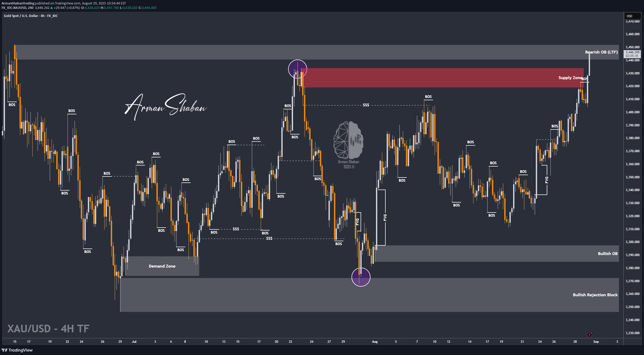Click the 'Aug' date axis label
644x355 pixels.
[375, 341]
